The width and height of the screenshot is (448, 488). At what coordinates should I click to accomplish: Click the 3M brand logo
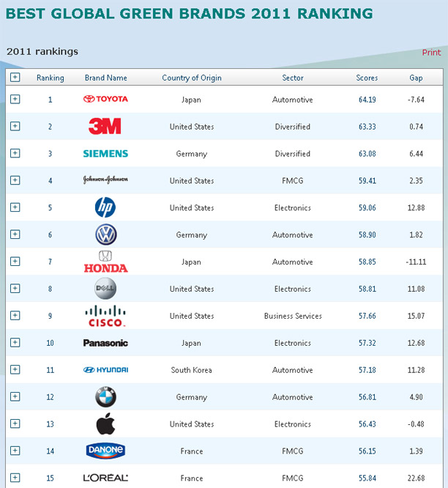tap(105, 127)
